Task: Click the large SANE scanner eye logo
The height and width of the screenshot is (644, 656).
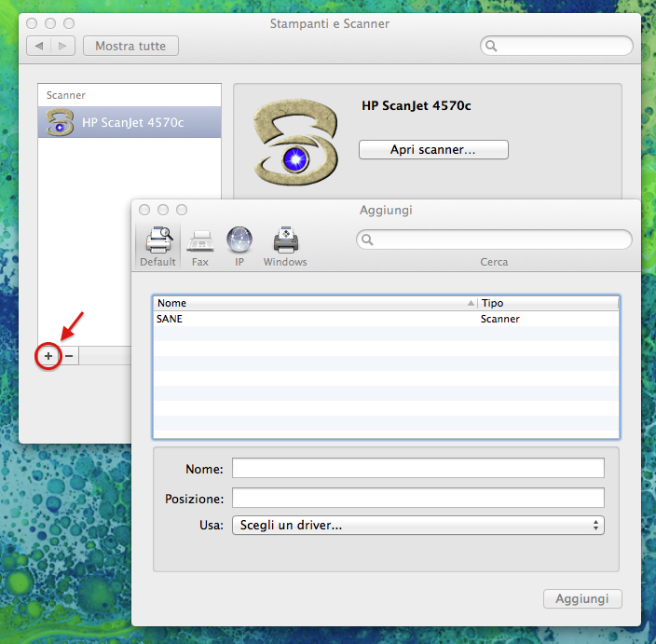Action: point(295,143)
